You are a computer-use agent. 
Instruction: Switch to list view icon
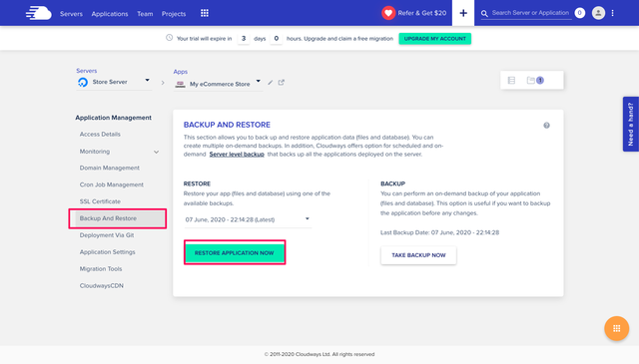point(511,80)
